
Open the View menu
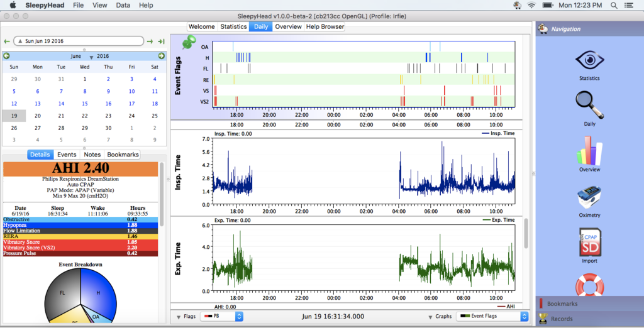[100, 5]
